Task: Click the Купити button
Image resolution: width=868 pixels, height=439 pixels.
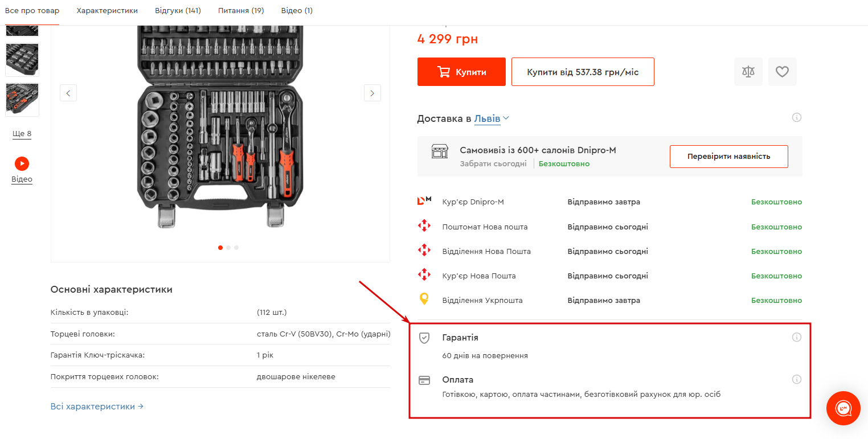Action: [x=461, y=72]
